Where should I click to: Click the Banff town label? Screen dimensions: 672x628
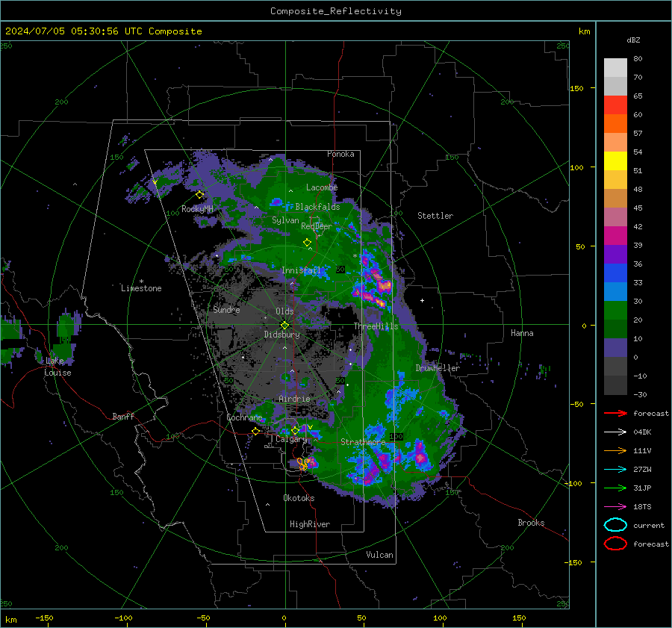123,416
